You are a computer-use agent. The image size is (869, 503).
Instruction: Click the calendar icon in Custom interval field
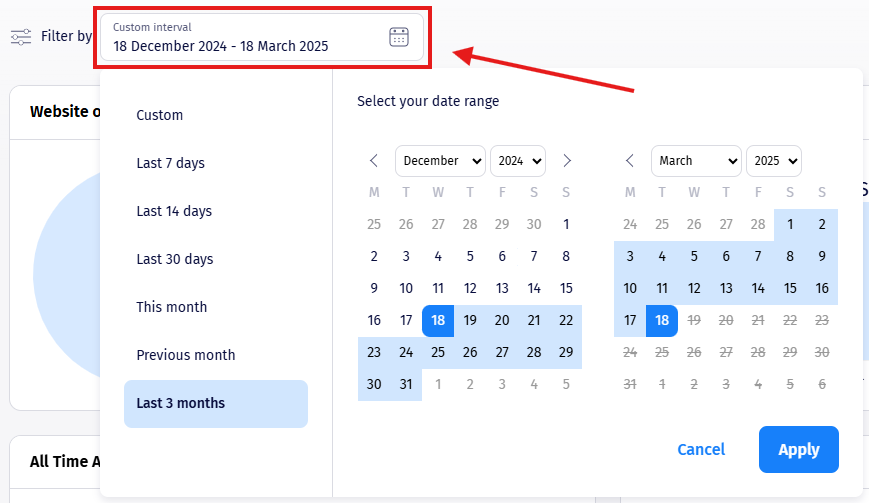click(x=398, y=37)
